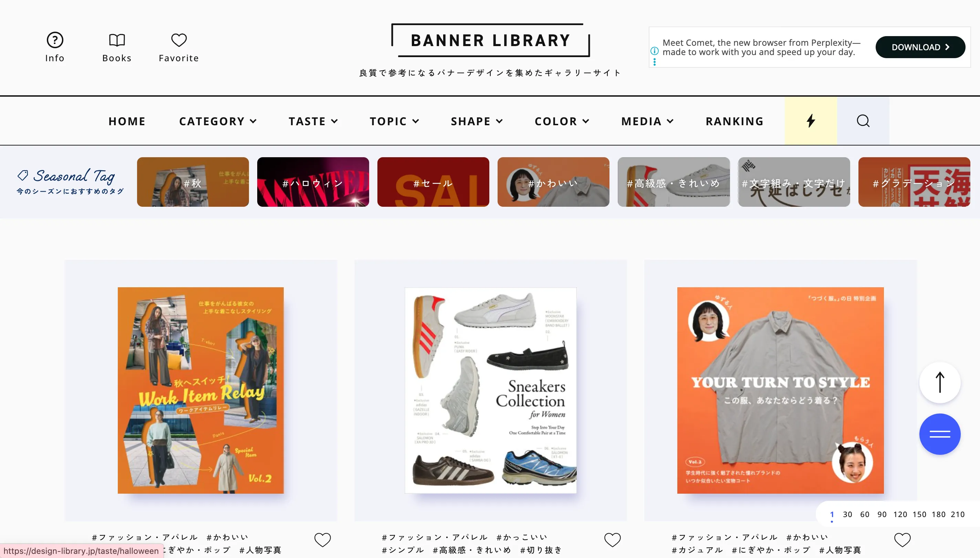The image size is (980, 558).
Task: Favorite the Sneakers Collection banner
Action: click(x=613, y=540)
